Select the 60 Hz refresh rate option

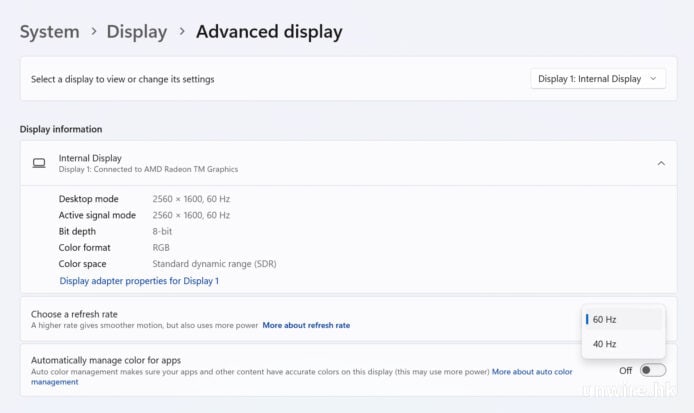click(x=623, y=320)
